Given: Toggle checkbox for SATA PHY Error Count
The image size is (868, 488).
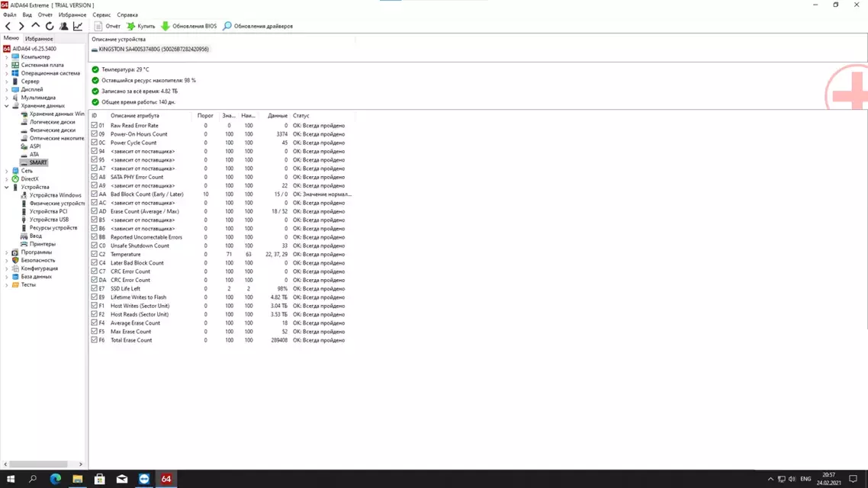Looking at the screenshot, I should pos(94,177).
